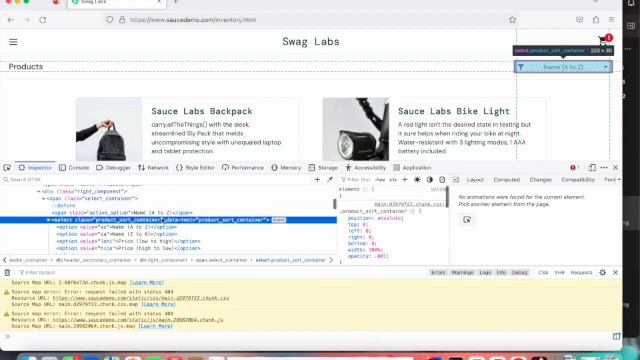Open the Swag Labs hamburger menu

13,42
